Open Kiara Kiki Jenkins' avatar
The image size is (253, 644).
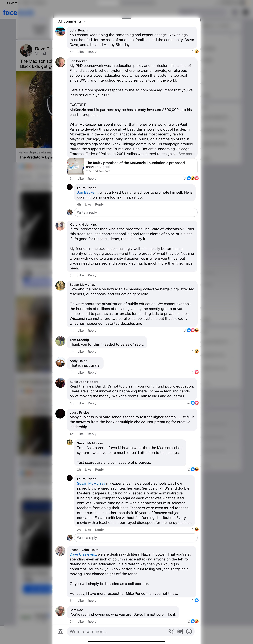(x=60, y=225)
